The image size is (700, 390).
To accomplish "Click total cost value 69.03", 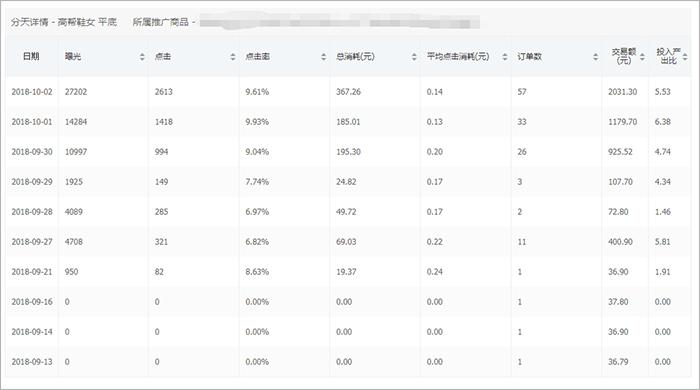I will pos(346,242).
